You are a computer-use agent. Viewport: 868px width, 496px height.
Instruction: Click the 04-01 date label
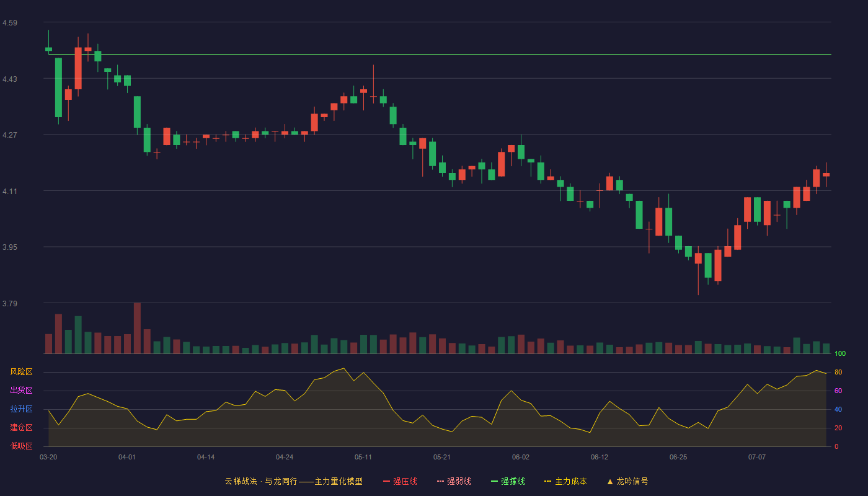127,457
